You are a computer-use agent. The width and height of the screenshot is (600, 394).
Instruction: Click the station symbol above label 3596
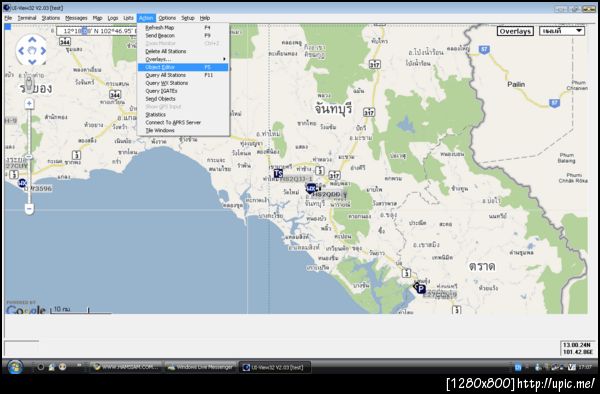coord(23,183)
